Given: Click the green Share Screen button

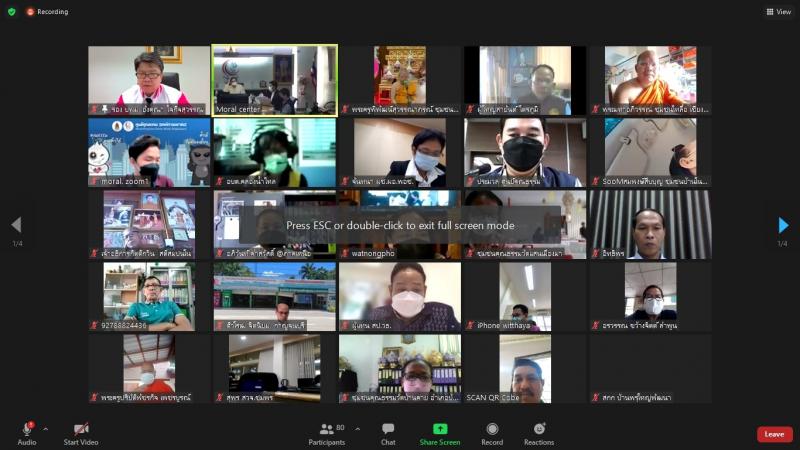Looking at the screenshot, I should tap(440, 434).
